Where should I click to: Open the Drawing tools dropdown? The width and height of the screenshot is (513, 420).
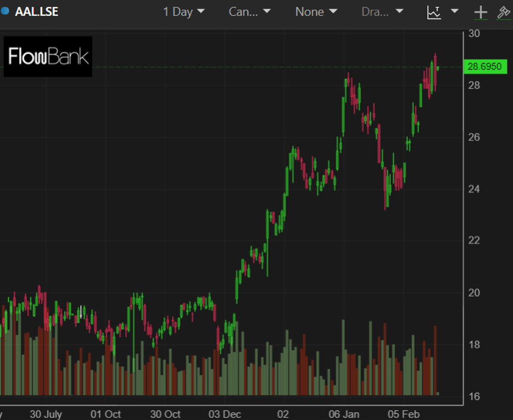pos(383,12)
